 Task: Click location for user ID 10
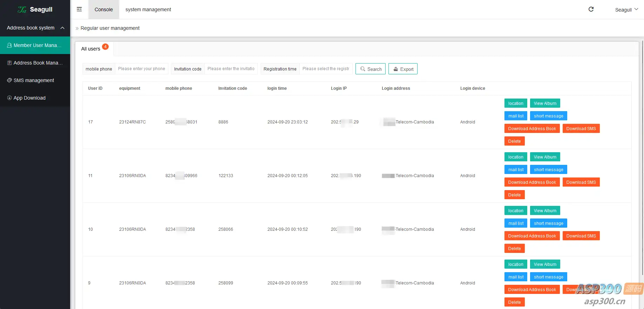tap(516, 211)
